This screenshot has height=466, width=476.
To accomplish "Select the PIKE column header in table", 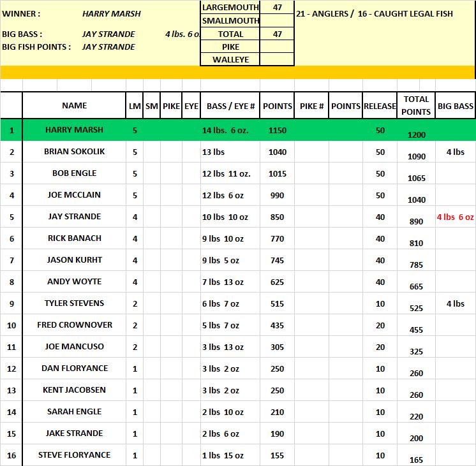I will (171, 106).
